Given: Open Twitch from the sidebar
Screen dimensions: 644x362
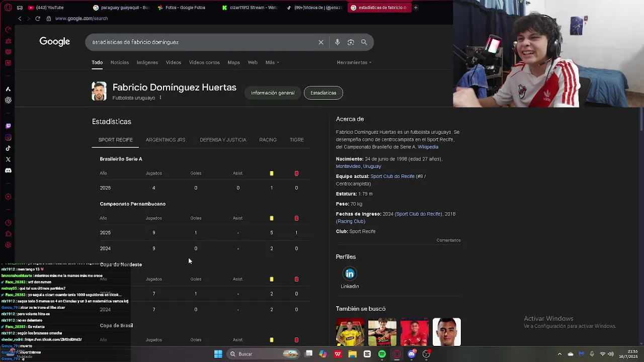Looking at the screenshot, I should [8, 126].
